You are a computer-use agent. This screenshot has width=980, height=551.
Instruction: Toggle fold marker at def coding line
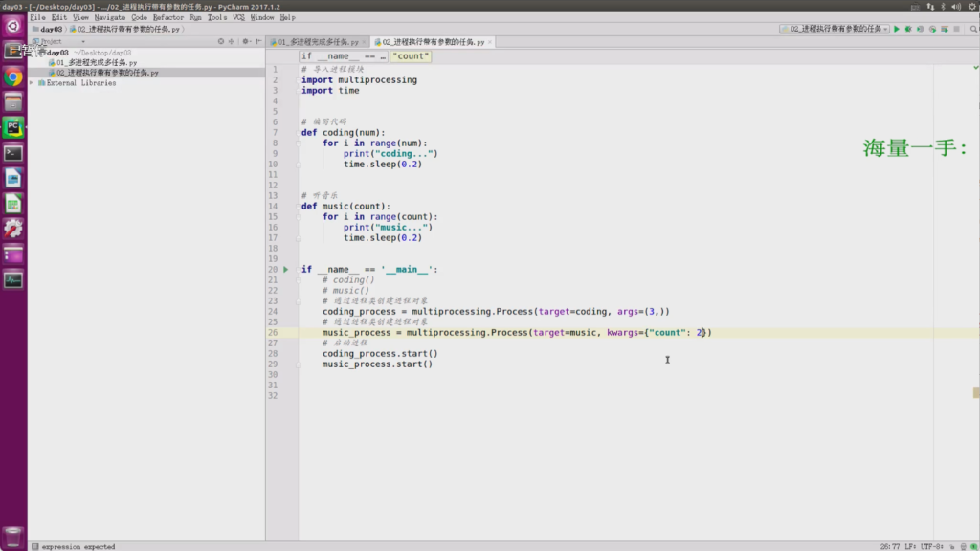tap(297, 133)
